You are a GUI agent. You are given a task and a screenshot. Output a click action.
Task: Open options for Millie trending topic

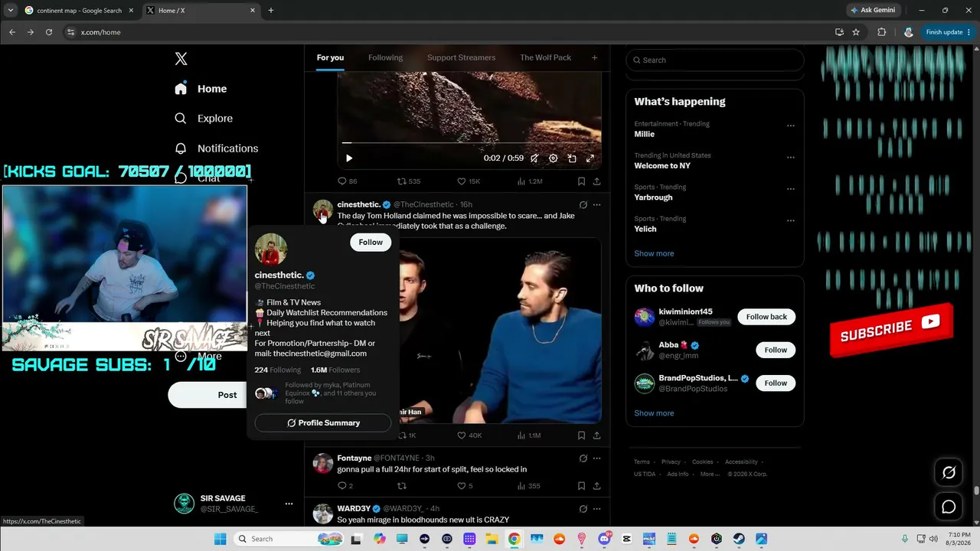[791, 126]
